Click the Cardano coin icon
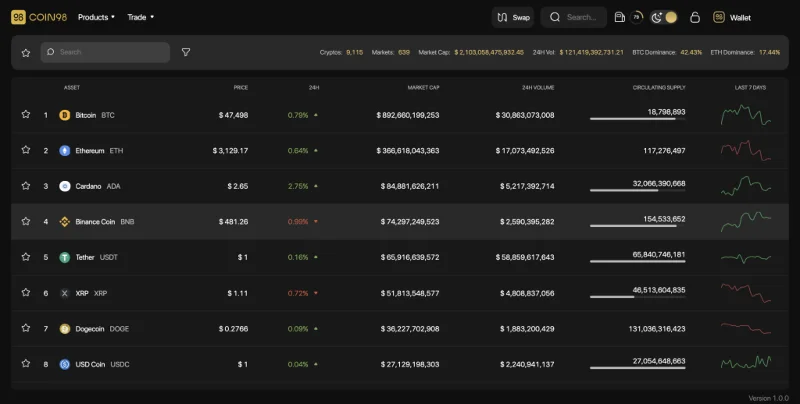800x404 pixels. click(64, 186)
